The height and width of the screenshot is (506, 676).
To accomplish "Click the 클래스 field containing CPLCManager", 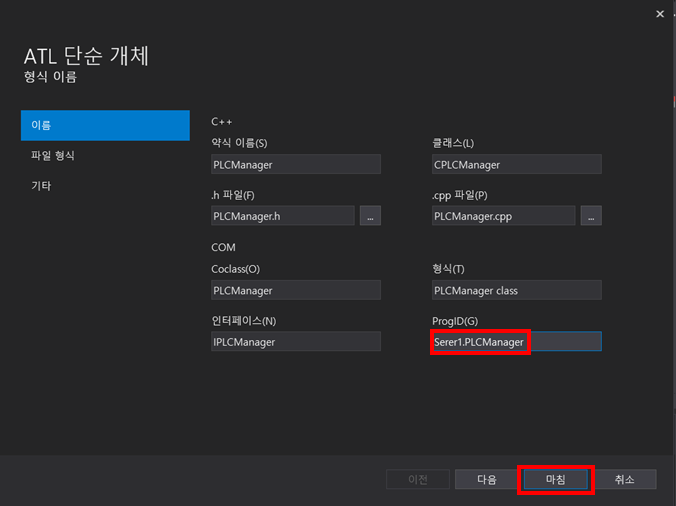I will click(516, 164).
